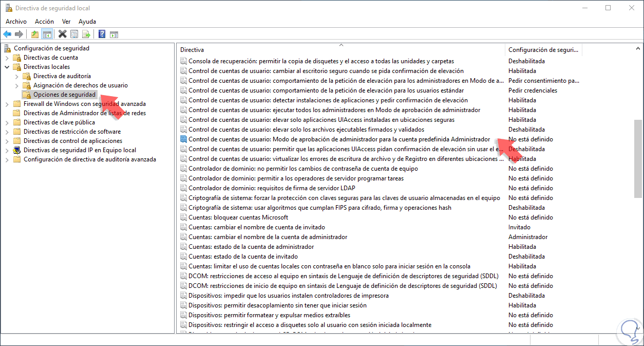Select Cuentas: cambiar el nombre de la cuenta de administrador

pyautogui.click(x=268, y=237)
